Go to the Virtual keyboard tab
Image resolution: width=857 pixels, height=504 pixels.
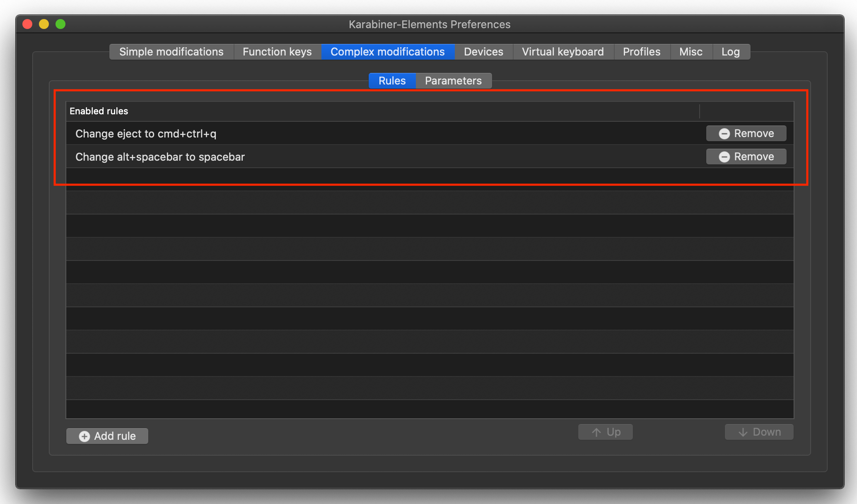point(563,52)
